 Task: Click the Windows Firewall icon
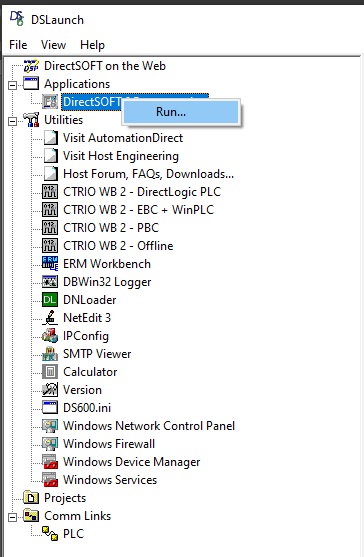click(x=50, y=444)
